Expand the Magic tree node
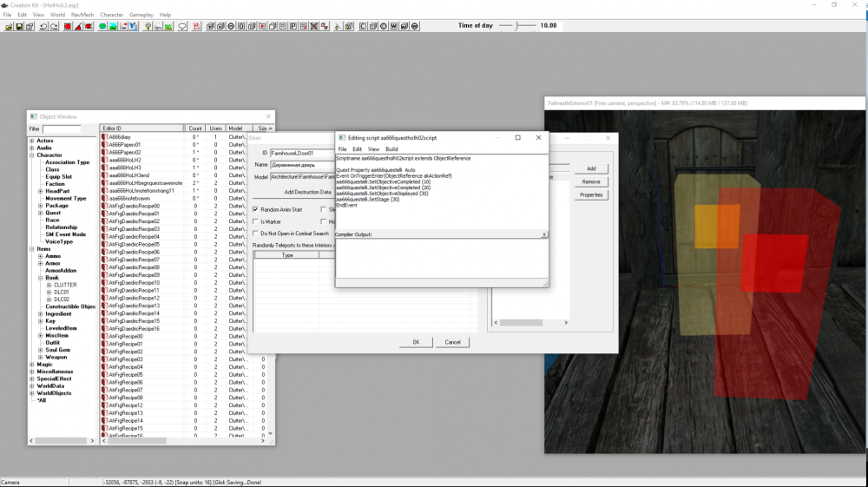Screen dimensions: 868x487 tap(31, 364)
